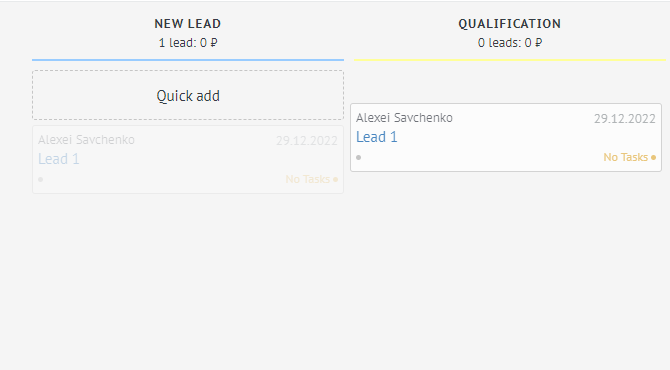Click the faded 29.12.2022 date under New Lead
This screenshot has height=370, width=670.
tap(307, 140)
